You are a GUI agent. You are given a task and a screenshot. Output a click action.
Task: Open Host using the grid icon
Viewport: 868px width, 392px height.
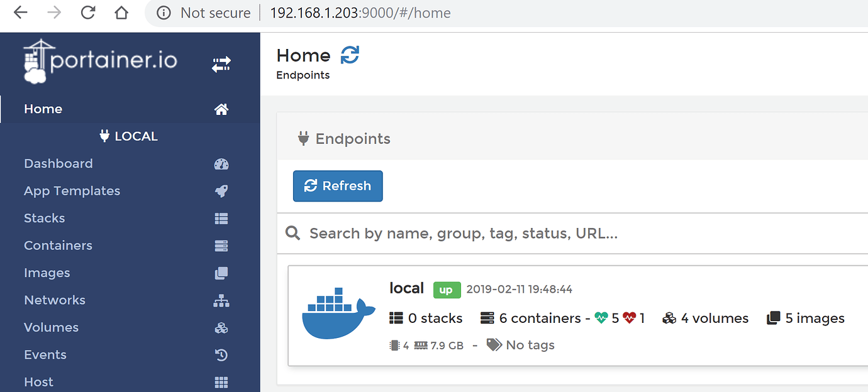(221, 382)
